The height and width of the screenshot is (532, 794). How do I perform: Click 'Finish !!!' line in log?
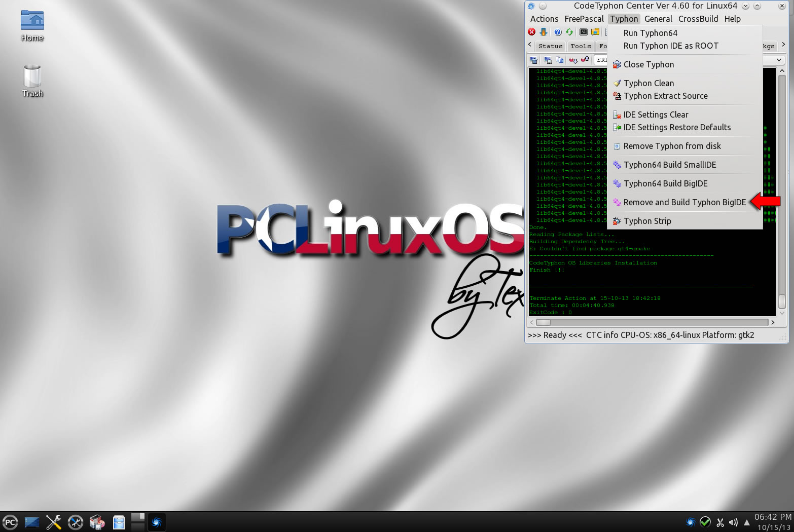click(x=547, y=270)
